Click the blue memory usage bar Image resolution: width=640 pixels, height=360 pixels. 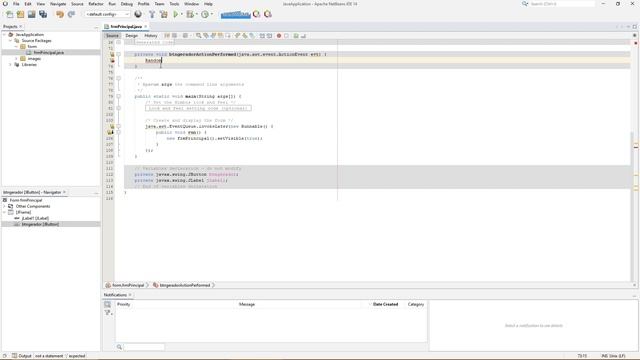pos(236,15)
